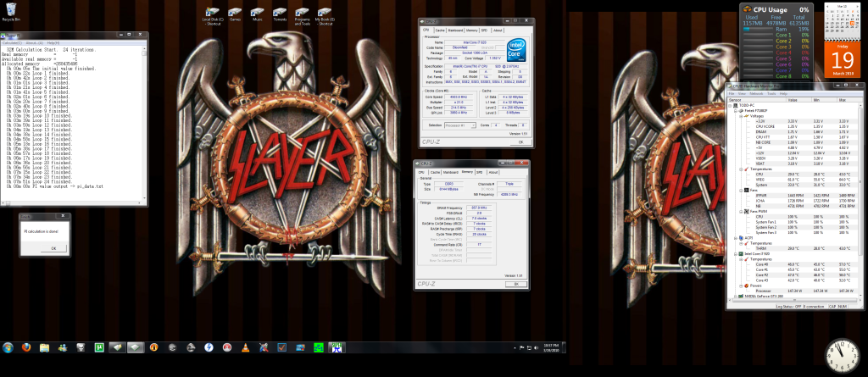Open the Games desktop folder icon
Screen dimensions: 868x377
[235, 14]
